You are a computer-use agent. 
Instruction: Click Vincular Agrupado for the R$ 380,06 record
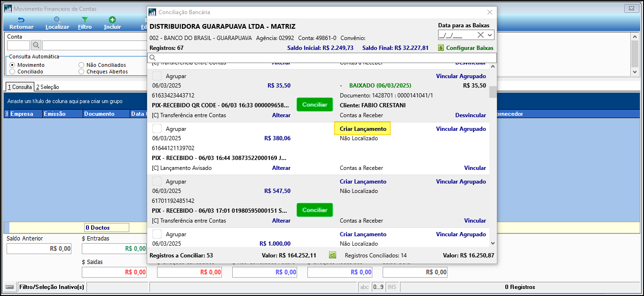pyautogui.click(x=461, y=128)
